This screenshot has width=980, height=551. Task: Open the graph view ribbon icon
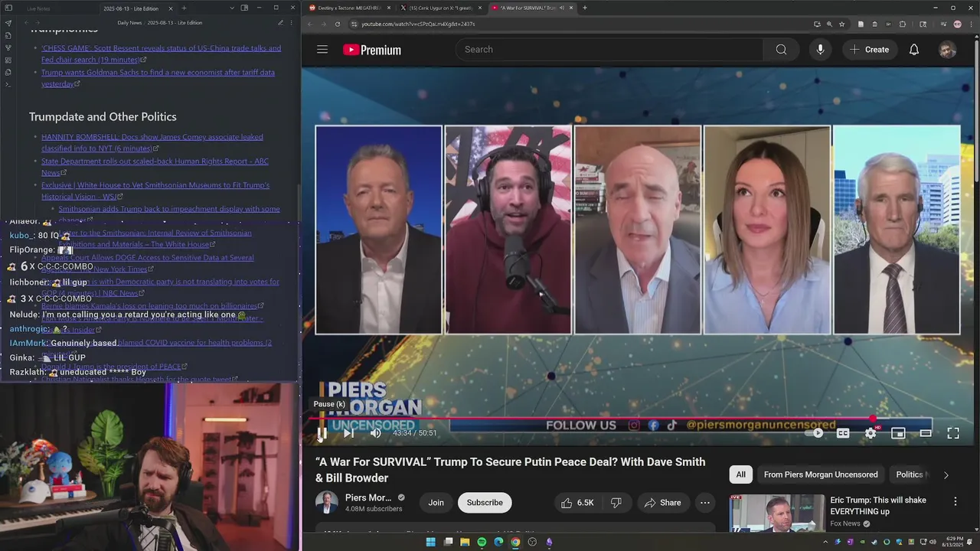[8, 47]
